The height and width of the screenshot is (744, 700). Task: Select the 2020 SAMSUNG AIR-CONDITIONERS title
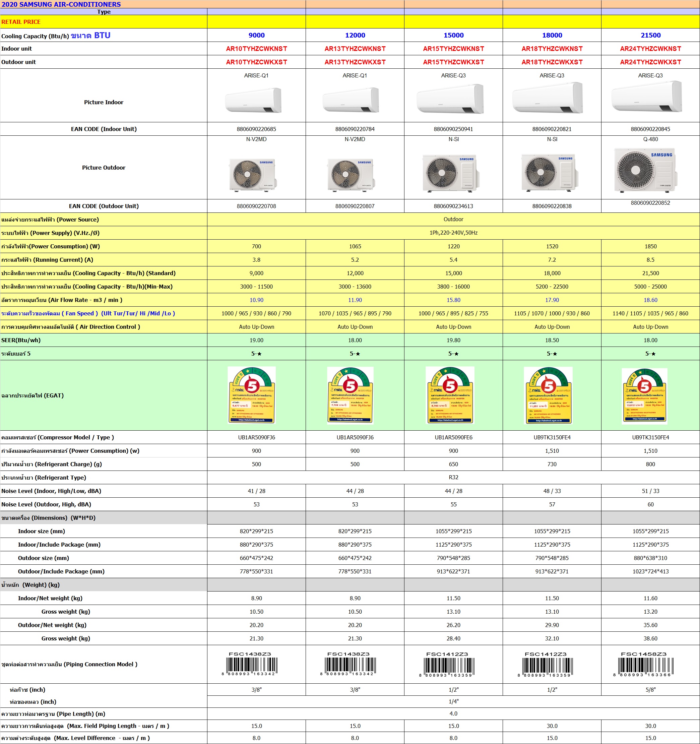click(61, 4)
